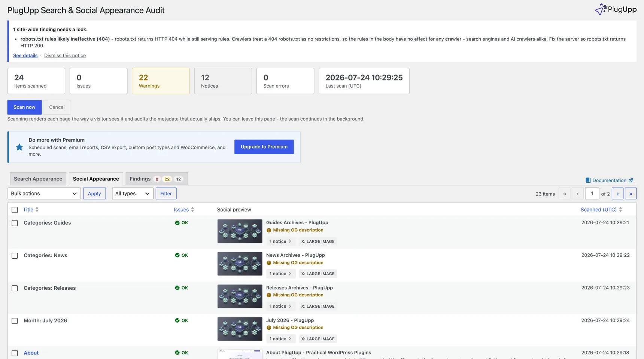Check the Categories: Guides row checkbox
Screen dimensions: 644x359
[15, 223]
